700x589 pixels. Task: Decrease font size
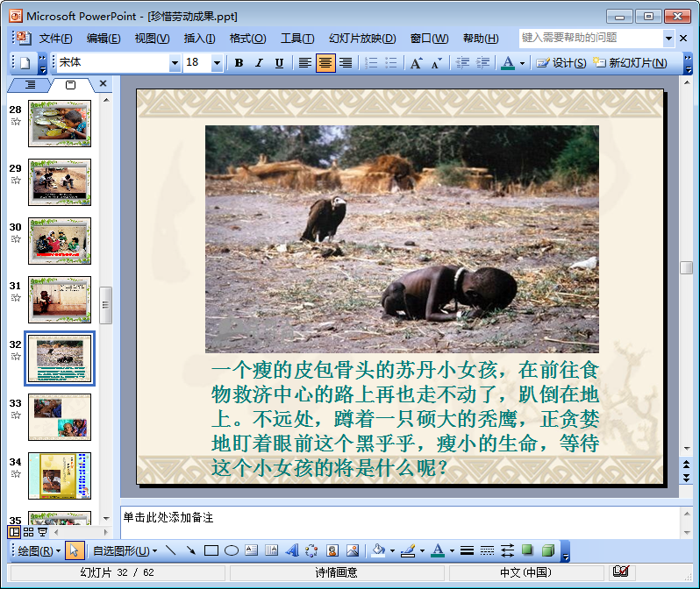point(437,63)
